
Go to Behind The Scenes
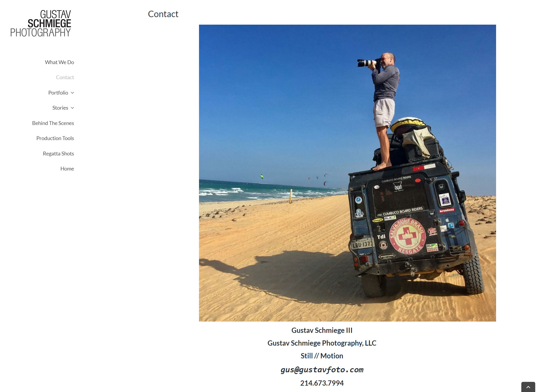pyautogui.click(x=53, y=123)
